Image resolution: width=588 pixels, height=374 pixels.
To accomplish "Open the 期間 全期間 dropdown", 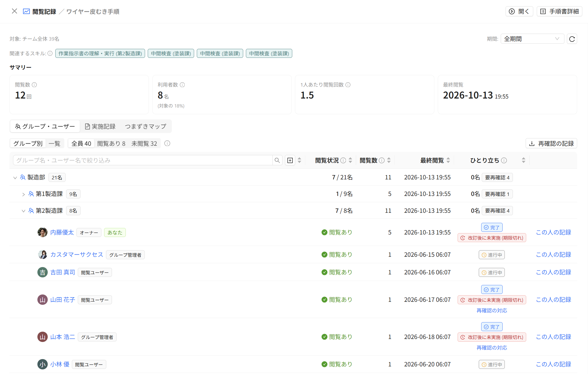I will pos(532,39).
